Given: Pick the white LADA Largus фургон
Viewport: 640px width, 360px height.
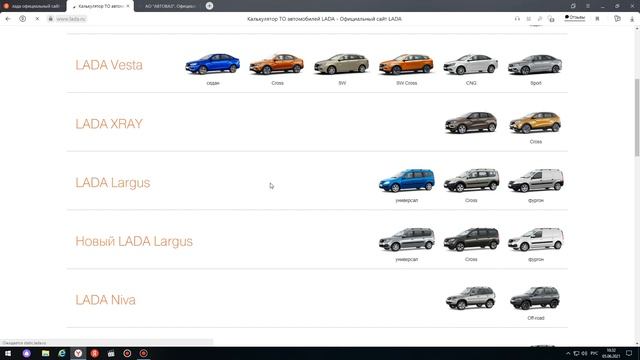Looking at the screenshot, I should [x=536, y=181].
